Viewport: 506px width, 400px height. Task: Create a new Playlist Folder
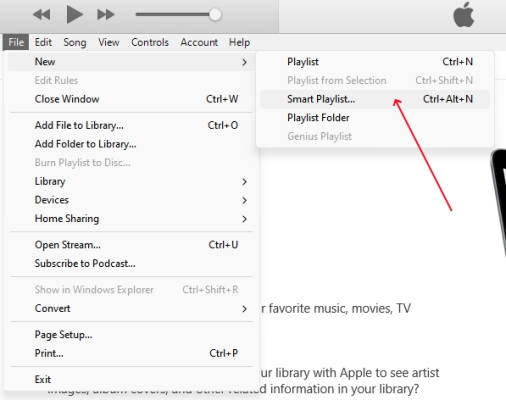(375, 118)
